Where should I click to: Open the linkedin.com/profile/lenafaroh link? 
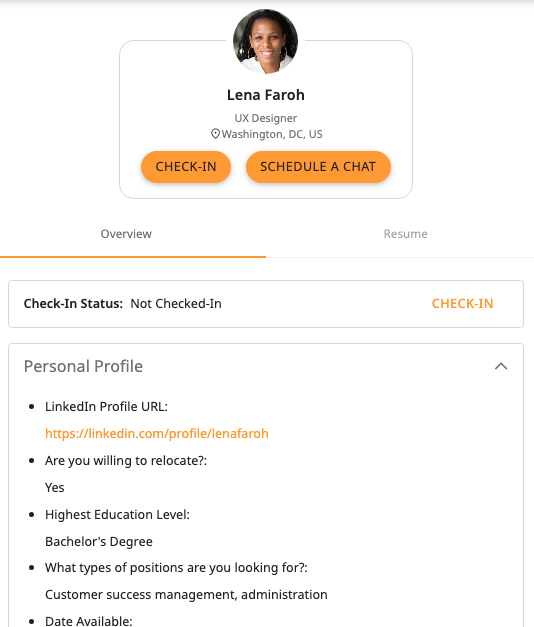(x=157, y=433)
